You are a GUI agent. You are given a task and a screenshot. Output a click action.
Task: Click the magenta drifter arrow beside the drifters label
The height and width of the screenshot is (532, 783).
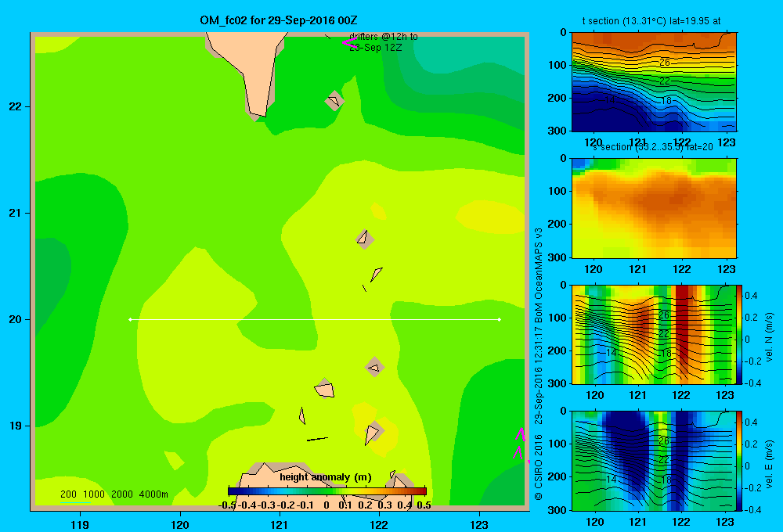pyautogui.click(x=349, y=42)
